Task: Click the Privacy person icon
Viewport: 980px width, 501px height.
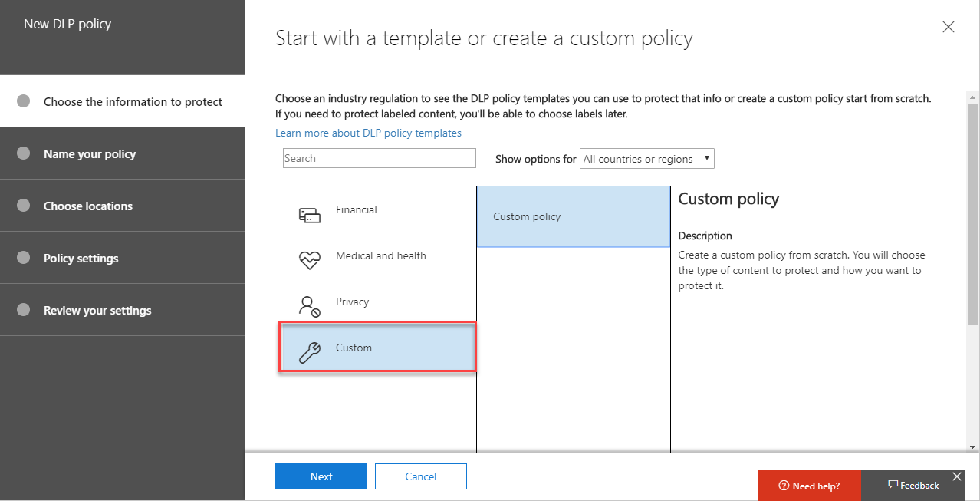Action: coord(309,307)
